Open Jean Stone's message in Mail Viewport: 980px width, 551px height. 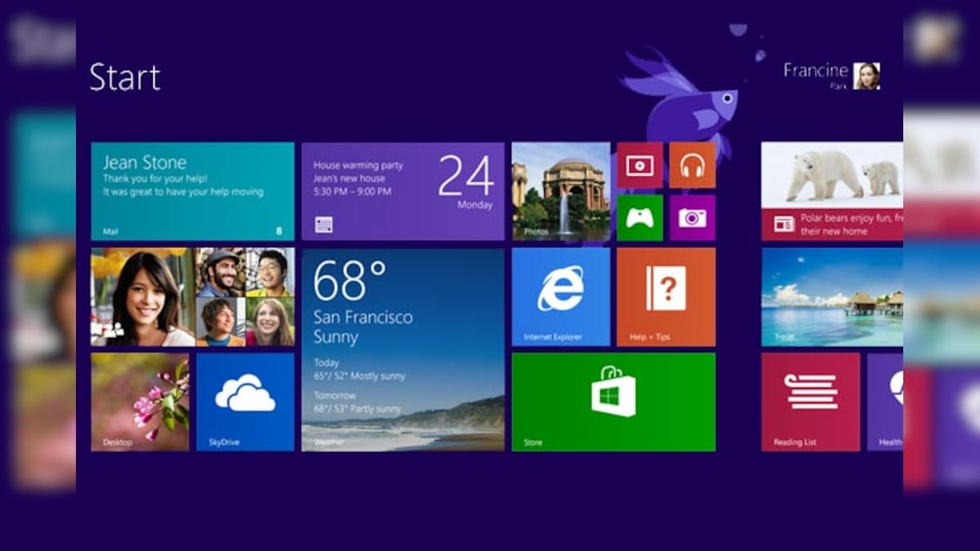[192, 190]
